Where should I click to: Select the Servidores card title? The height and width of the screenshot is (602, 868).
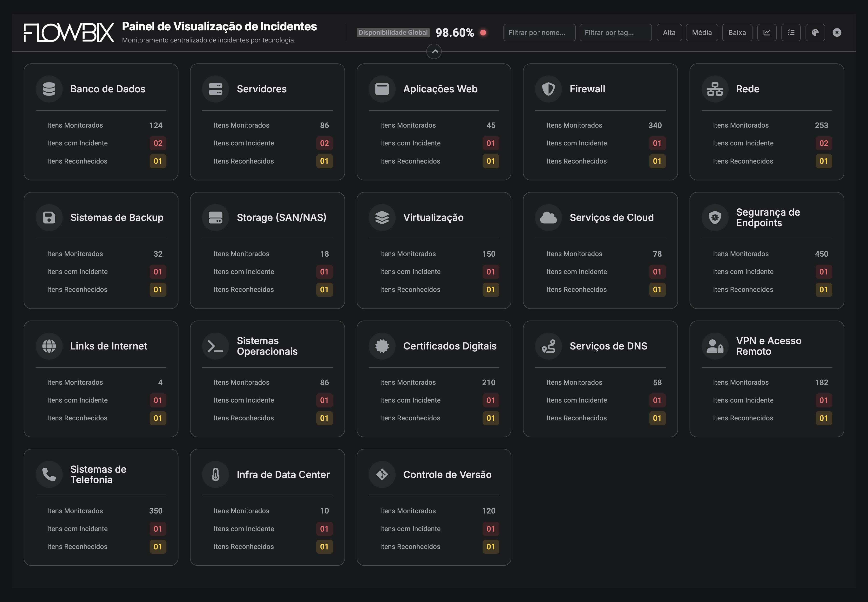(262, 89)
